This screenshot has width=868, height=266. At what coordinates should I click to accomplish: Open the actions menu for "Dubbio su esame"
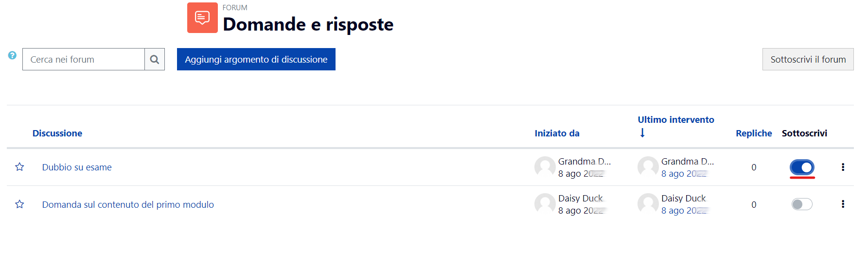[843, 167]
